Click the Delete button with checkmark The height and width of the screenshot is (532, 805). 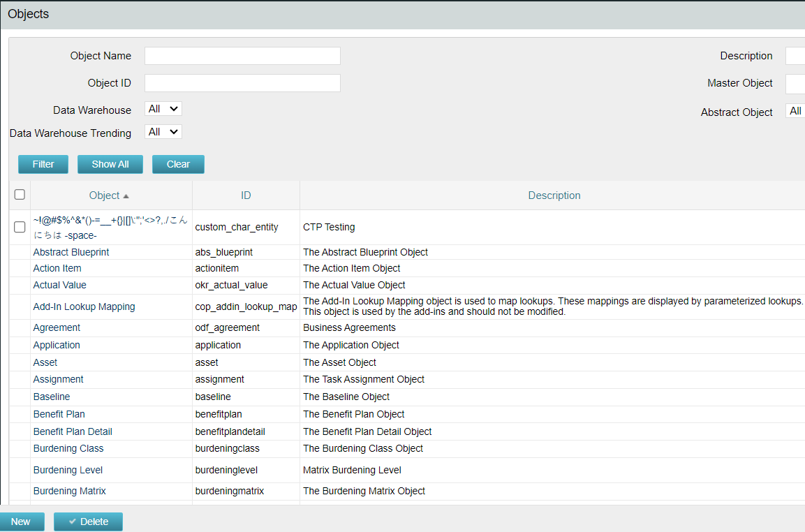click(88, 522)
